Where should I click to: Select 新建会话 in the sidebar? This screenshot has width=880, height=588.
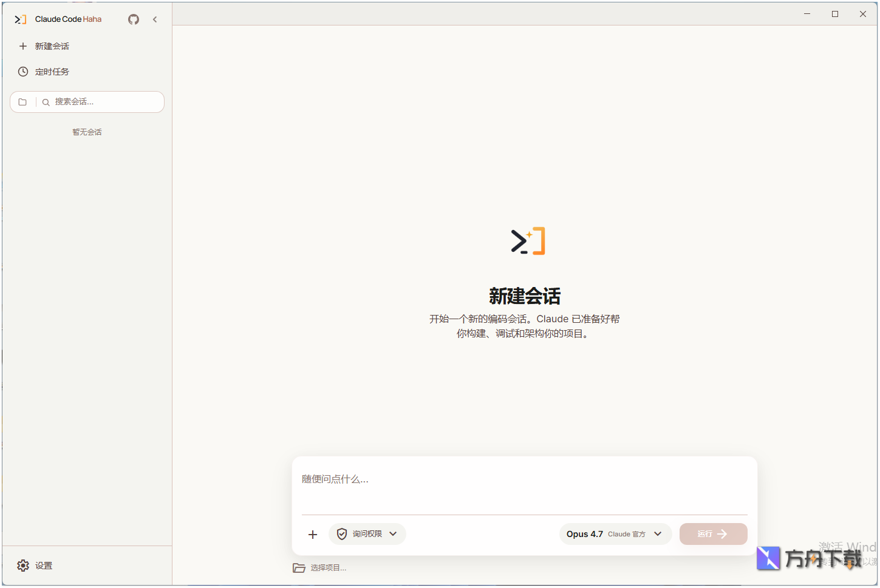[x=53, y=46]
